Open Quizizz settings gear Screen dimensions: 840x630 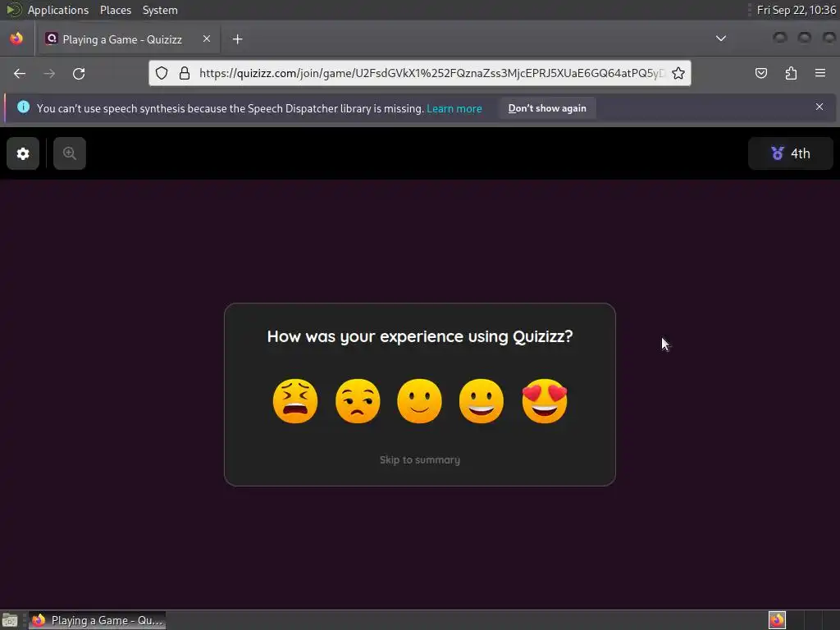(23, 153)
